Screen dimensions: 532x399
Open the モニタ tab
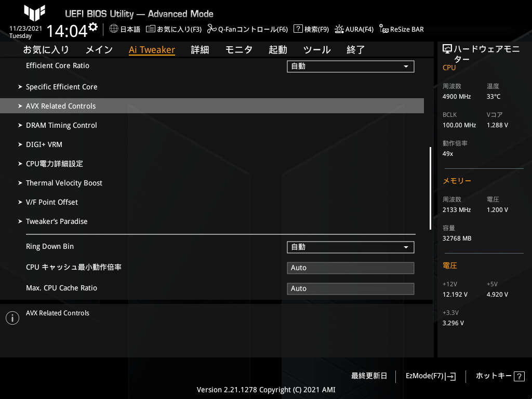coord(239,50)
